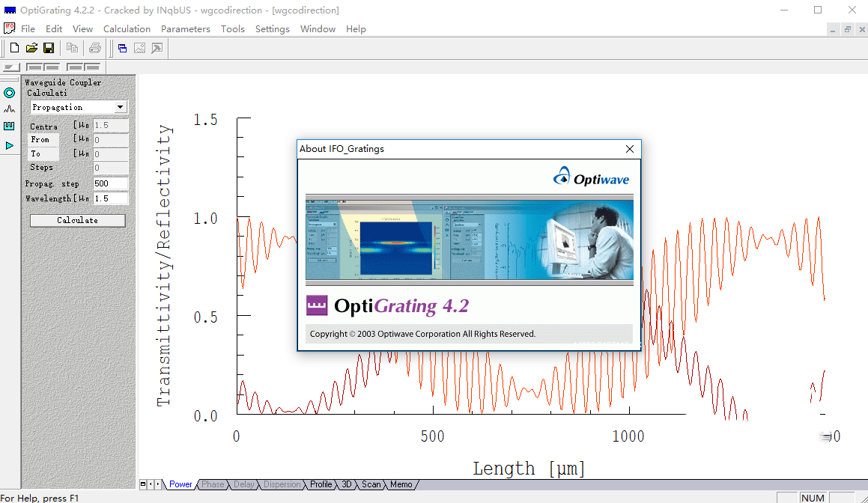Viewport: 868px width, 503px height.
Task: Click the blue cascade windows toolbar icon
Action: (x=122, y=48)
